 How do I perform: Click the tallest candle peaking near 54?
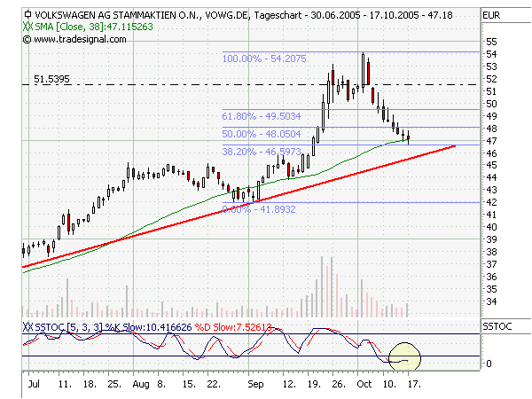coord(363,73)
